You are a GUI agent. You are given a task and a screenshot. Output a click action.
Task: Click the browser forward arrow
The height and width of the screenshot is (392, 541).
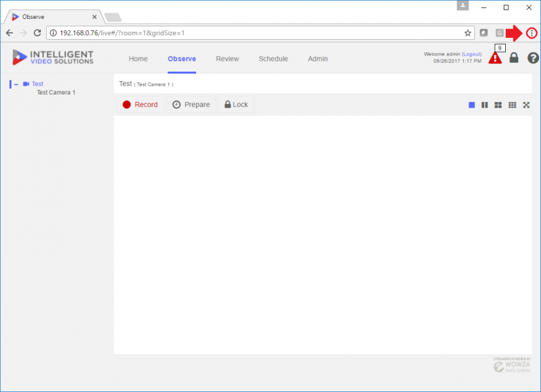(24, 32)
